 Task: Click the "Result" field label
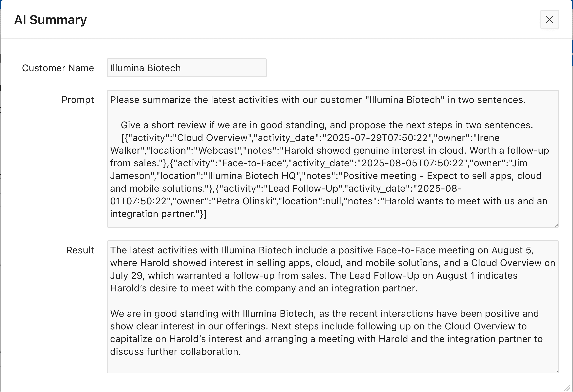point(80,250)
